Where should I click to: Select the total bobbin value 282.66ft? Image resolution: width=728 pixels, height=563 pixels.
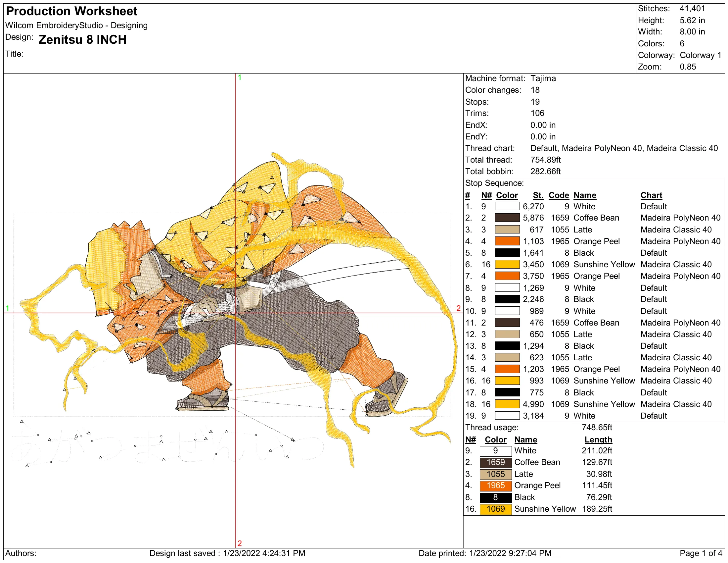[545, 172]
